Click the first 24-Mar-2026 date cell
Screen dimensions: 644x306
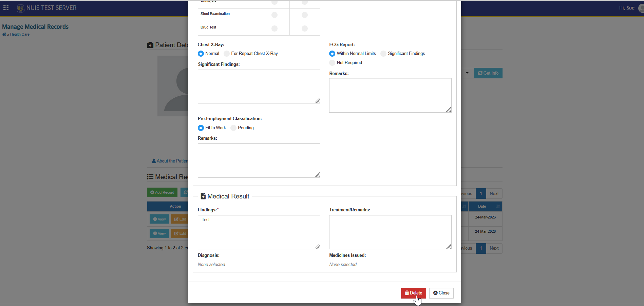[x=485, y=217]
